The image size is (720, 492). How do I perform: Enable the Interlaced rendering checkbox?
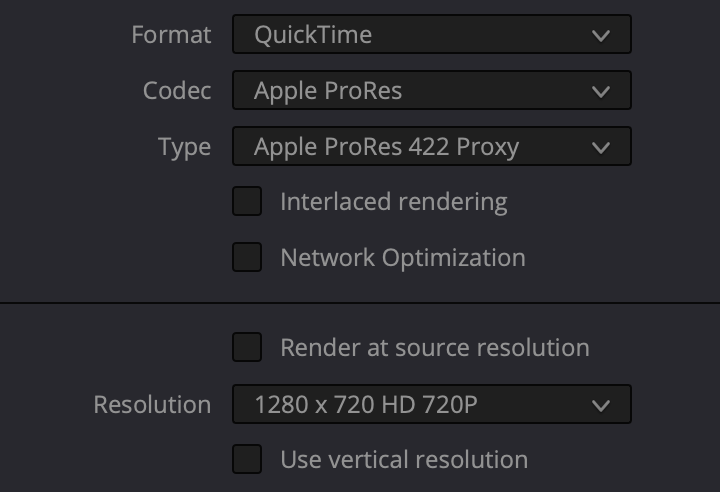click(x=247, y=201)
